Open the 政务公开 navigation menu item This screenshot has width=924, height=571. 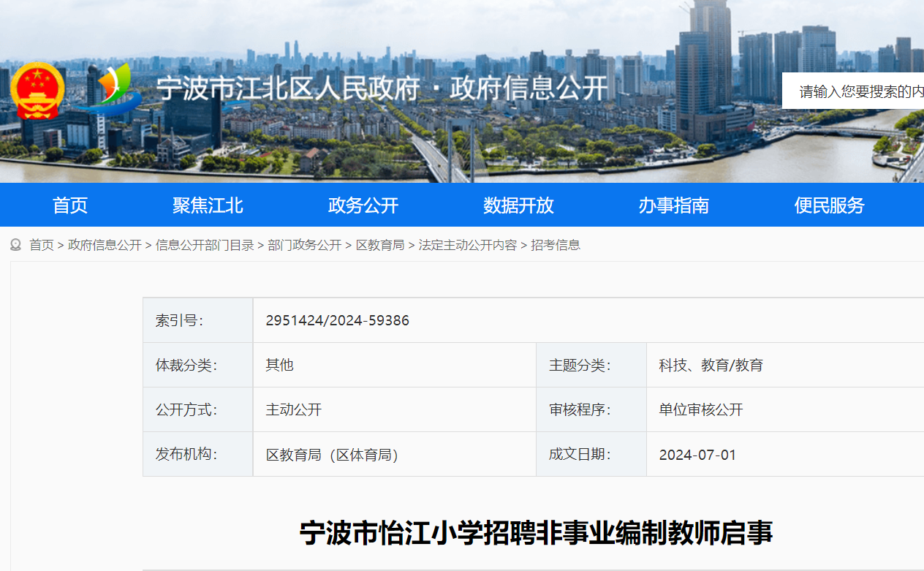tap(363, 205)
